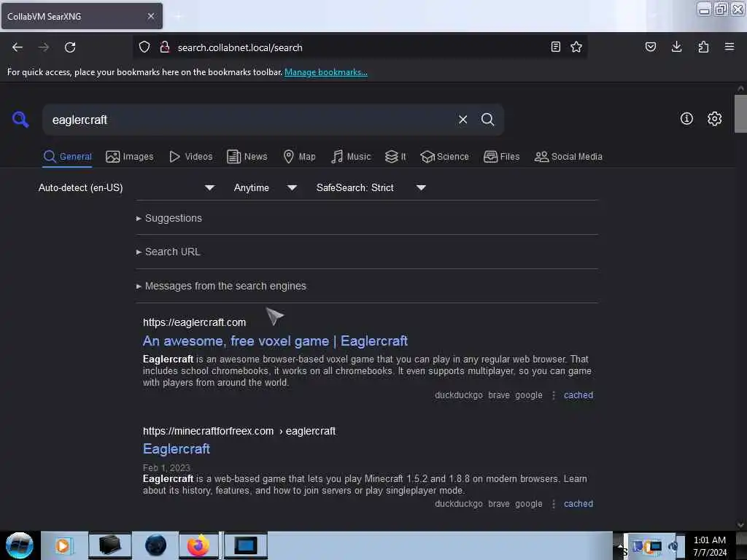
Task: Open the Firefox hamburger application menu
Action: [729, 47]
